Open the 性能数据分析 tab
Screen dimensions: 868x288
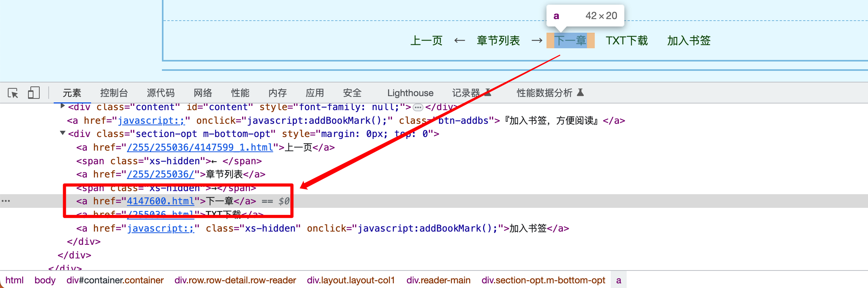550,93
